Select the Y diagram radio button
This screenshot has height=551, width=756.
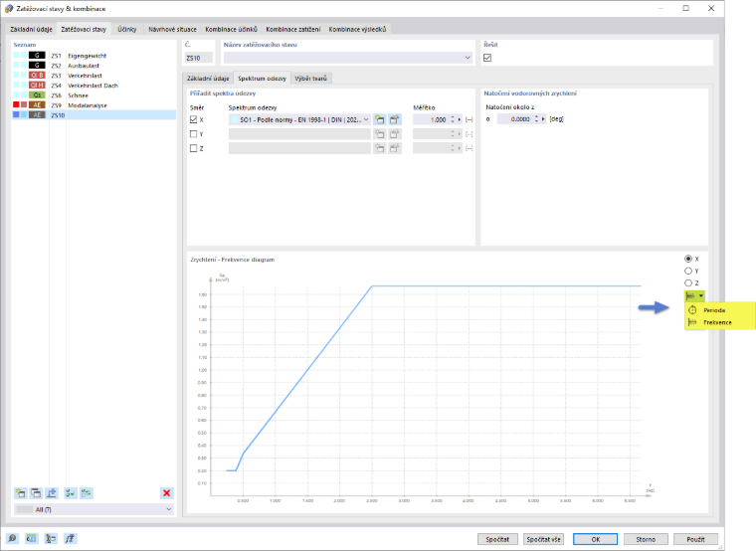(688, 271)
